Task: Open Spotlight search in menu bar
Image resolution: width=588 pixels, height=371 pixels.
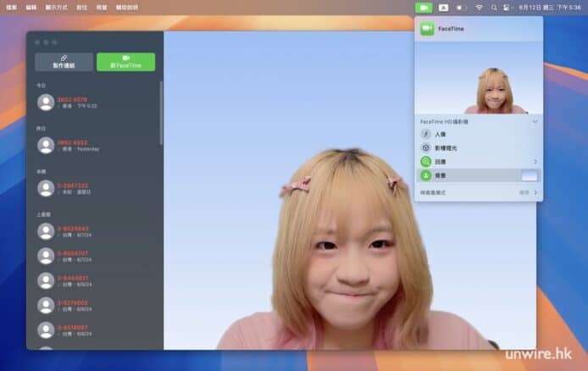Action: click(494, 7)
